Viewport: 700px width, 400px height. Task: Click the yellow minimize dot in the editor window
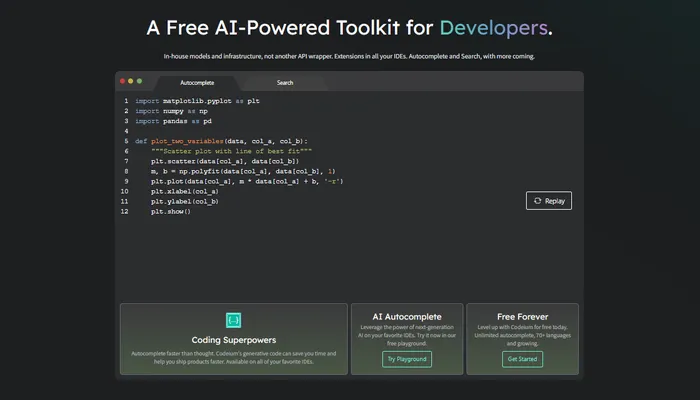[131, 81]
